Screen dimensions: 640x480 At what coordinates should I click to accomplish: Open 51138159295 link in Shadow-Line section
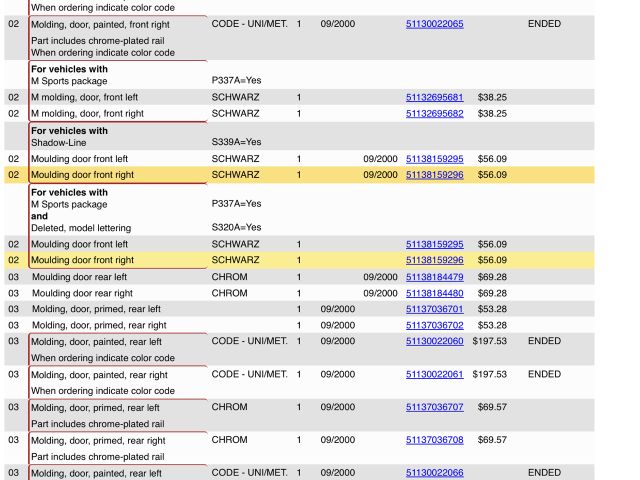point(434,159)
